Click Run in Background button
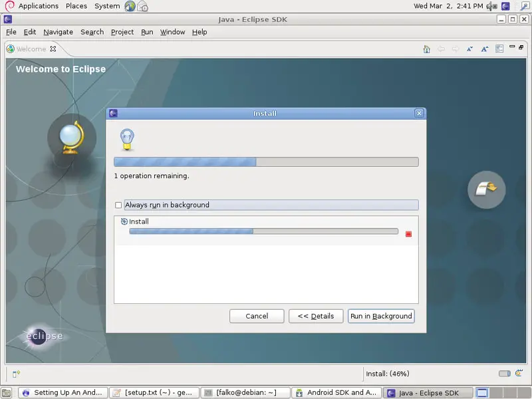 [381, 317]
